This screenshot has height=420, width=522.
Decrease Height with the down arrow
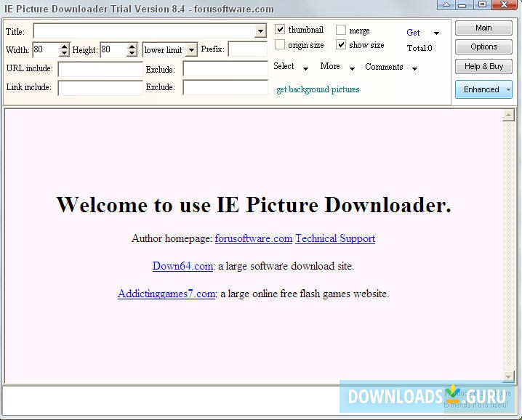coord(132,53)
